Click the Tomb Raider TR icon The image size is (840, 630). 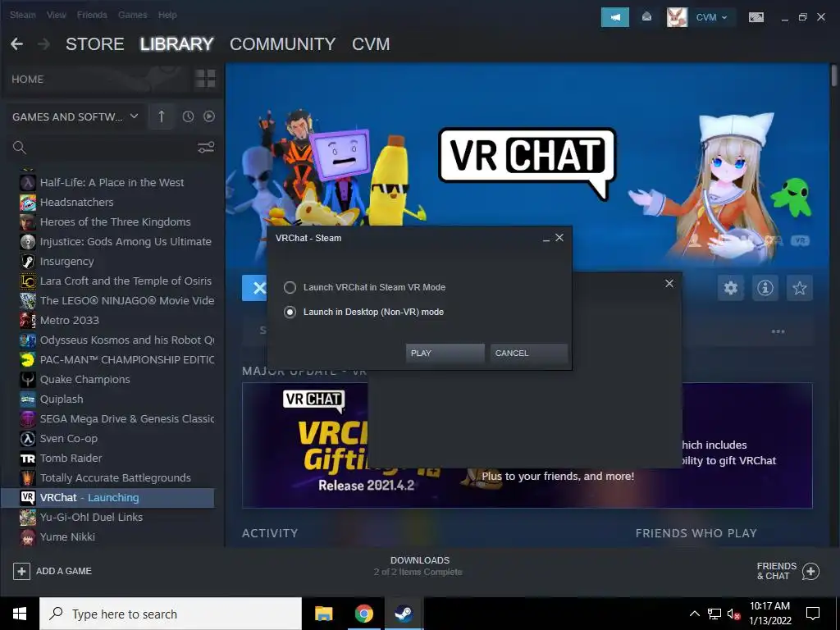pos(27,458)
